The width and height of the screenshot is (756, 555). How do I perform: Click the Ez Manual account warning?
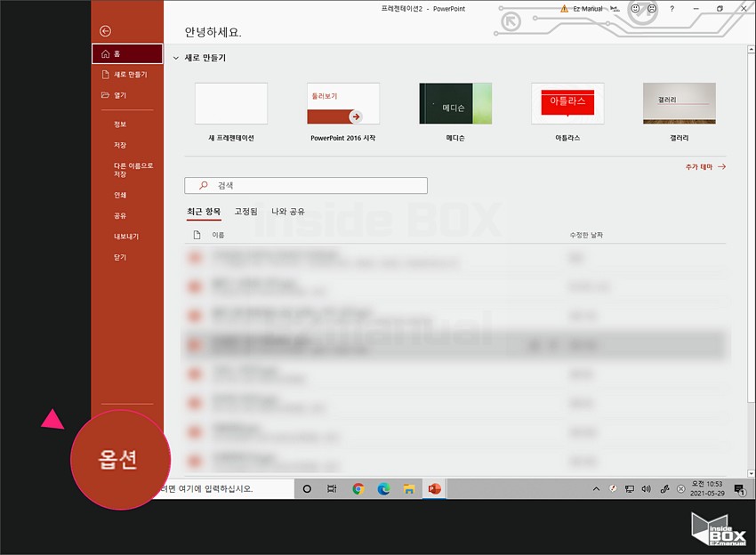pos(581,9)
